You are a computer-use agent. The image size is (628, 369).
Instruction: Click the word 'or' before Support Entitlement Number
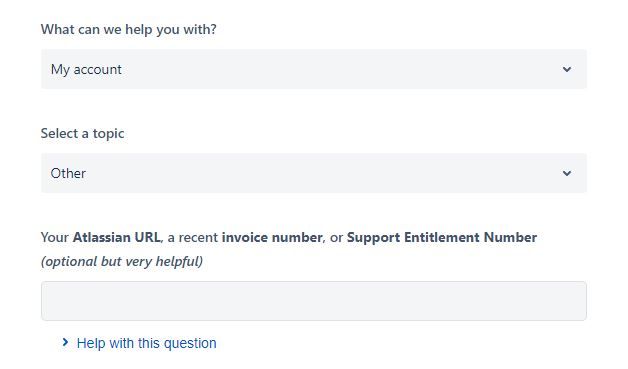336,238
